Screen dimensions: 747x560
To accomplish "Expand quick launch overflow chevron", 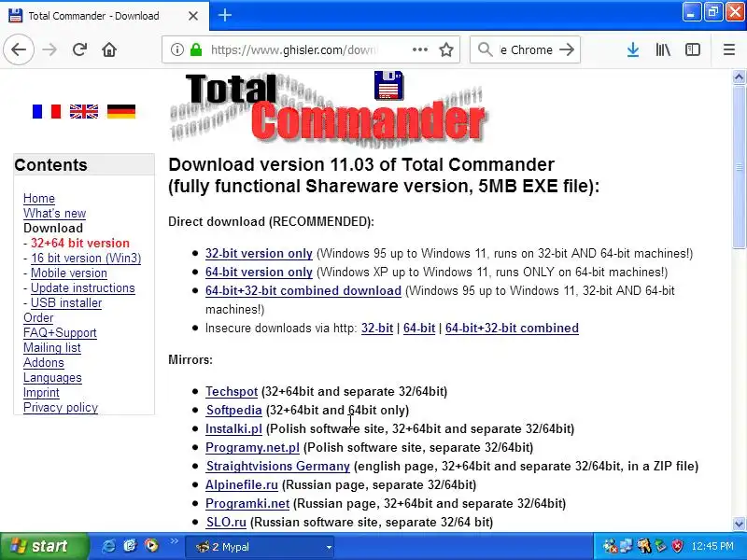I will (174, 541).
